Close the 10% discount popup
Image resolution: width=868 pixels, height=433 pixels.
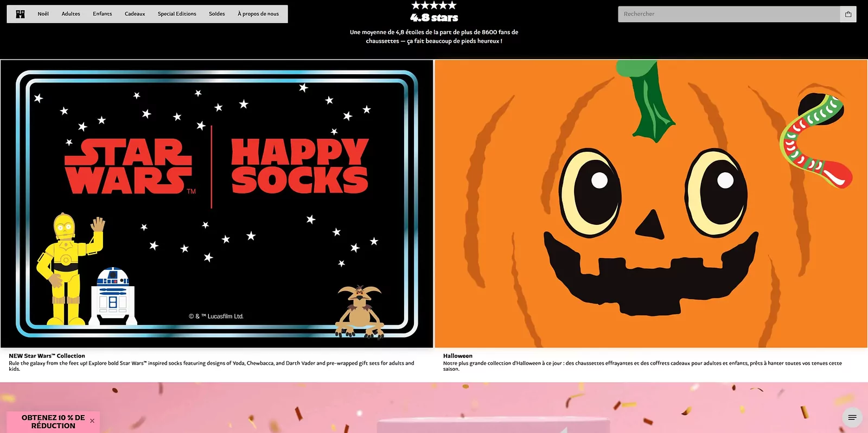click(92, 421)
